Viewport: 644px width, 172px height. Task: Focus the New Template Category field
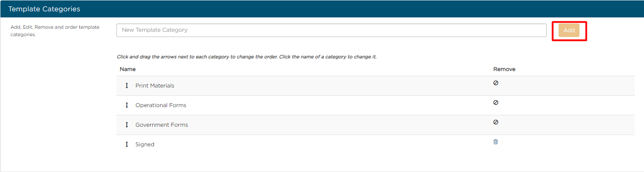[331, 30]
